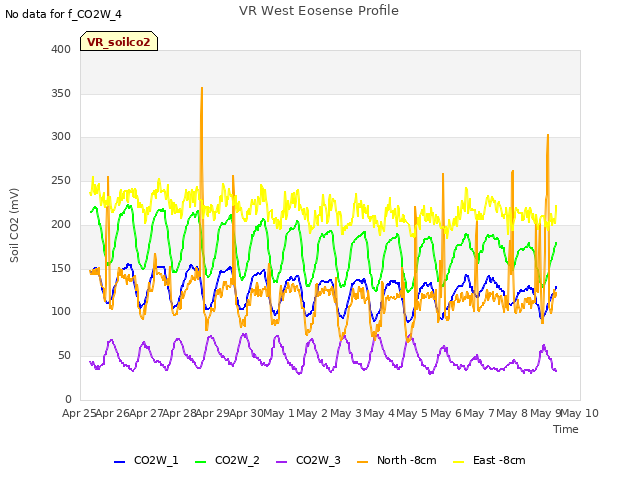This screenshot has width=640, height=480.
Task: Click the 100 y-axis tick label
Action: point(61,312)
